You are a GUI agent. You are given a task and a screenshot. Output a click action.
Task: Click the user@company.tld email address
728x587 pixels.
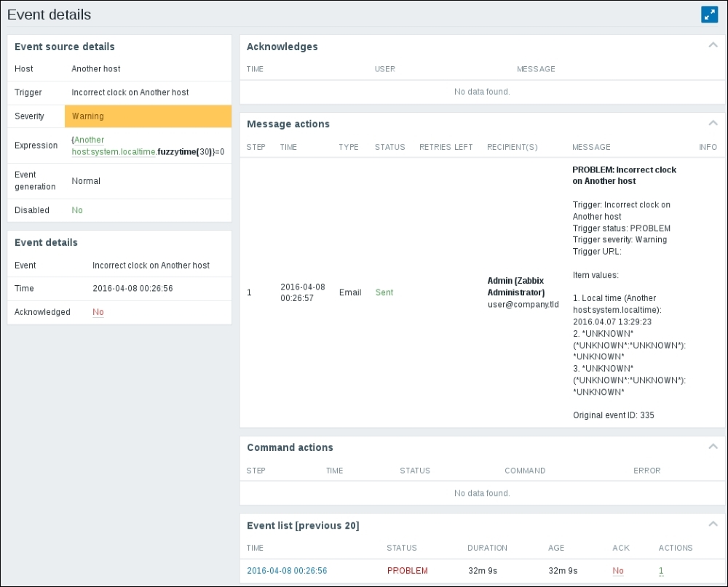(x=523, y=304)
